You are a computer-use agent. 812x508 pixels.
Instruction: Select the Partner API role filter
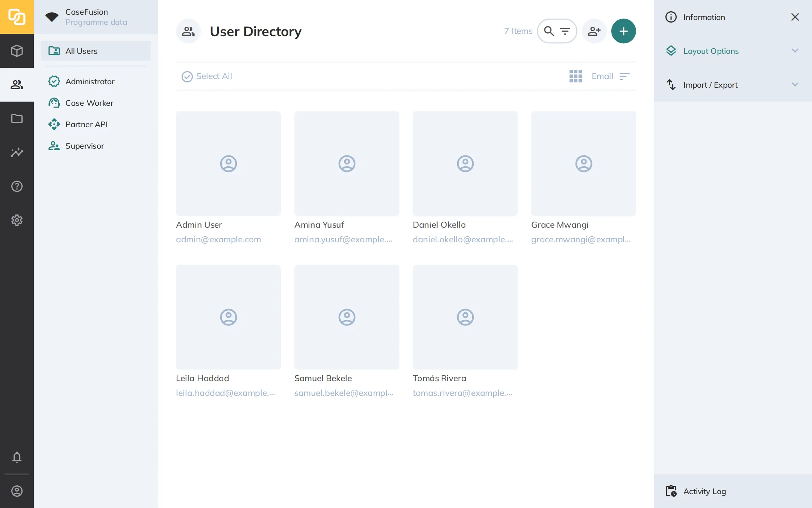[x=96, y=124]
